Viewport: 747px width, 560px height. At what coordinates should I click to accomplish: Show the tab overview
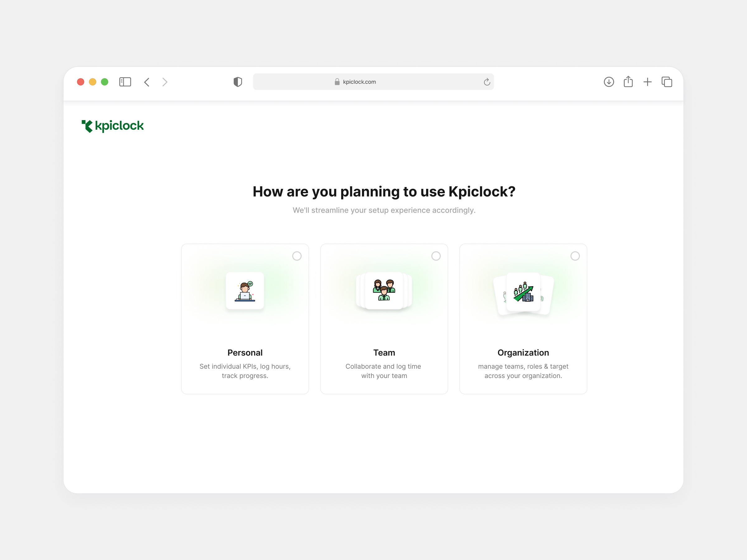click(x=667, y=82)
